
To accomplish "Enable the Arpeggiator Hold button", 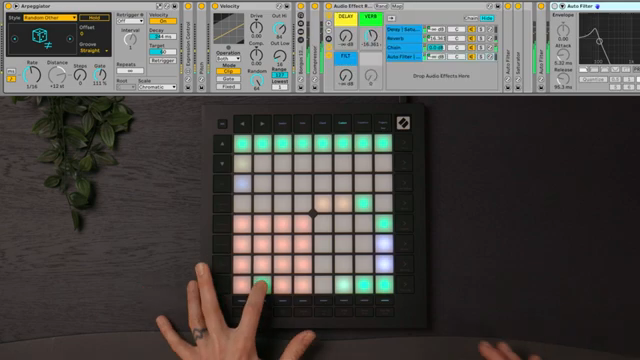I will (x=94, y=18).
